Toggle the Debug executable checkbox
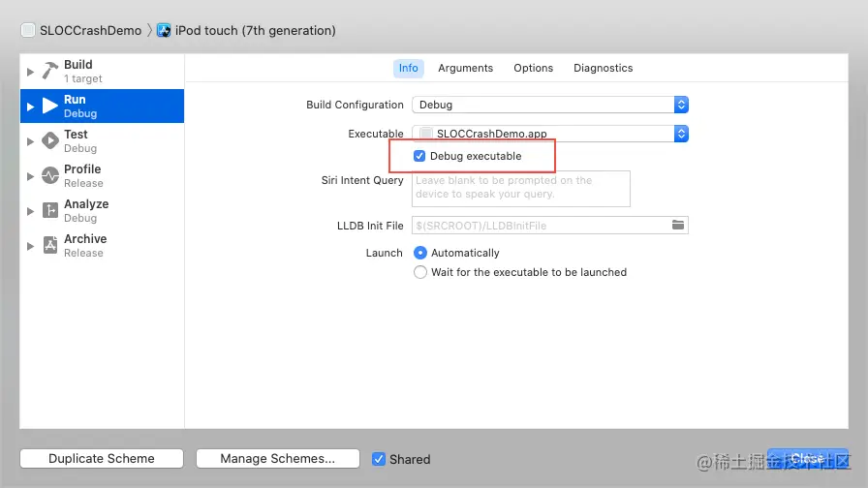The image size is (868, 488). click(x=419, y=156)
